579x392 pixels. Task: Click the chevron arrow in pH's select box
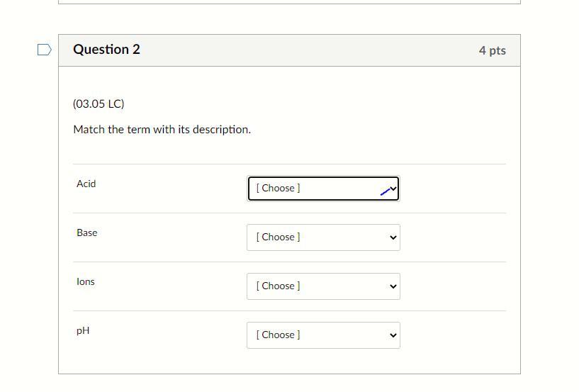393,335
